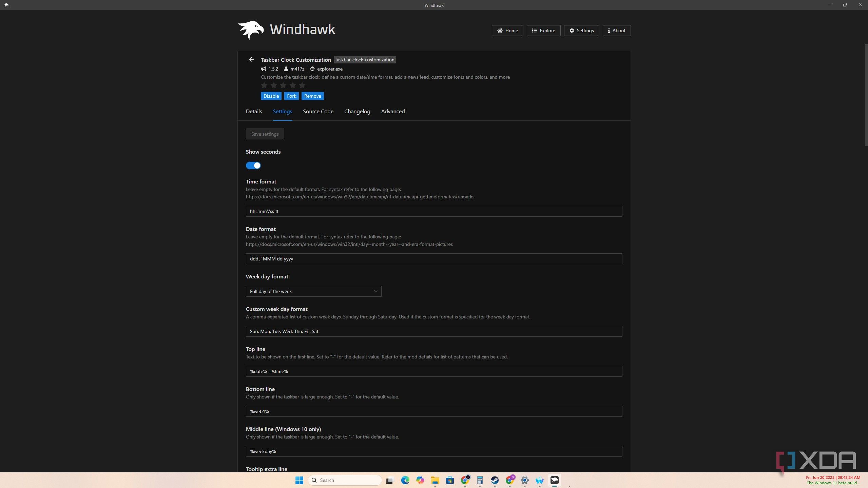The image size is (868, 488).
Task: Select the second rating star
Action: coord(274,85)
